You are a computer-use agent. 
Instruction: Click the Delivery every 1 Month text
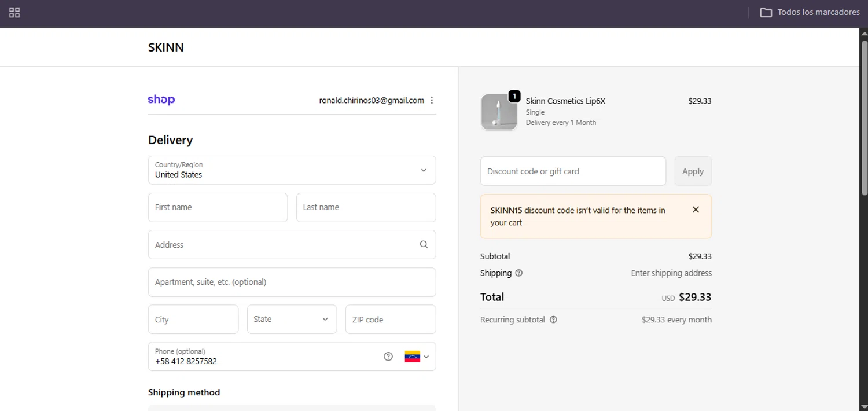click(x=561, y=123)
